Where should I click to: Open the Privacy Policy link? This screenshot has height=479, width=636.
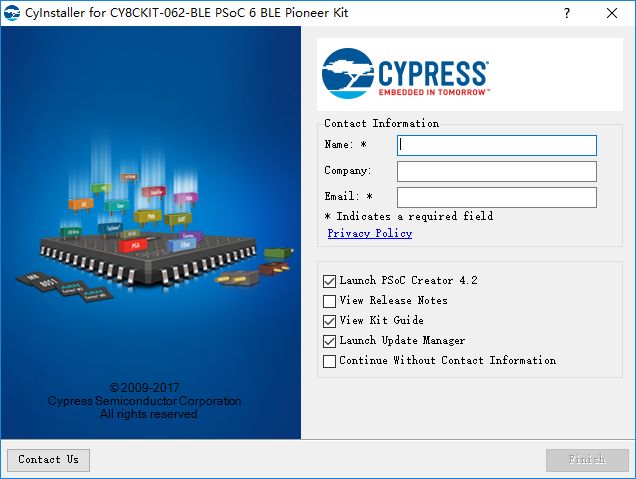pyautogui.click(x=370, y=233)
